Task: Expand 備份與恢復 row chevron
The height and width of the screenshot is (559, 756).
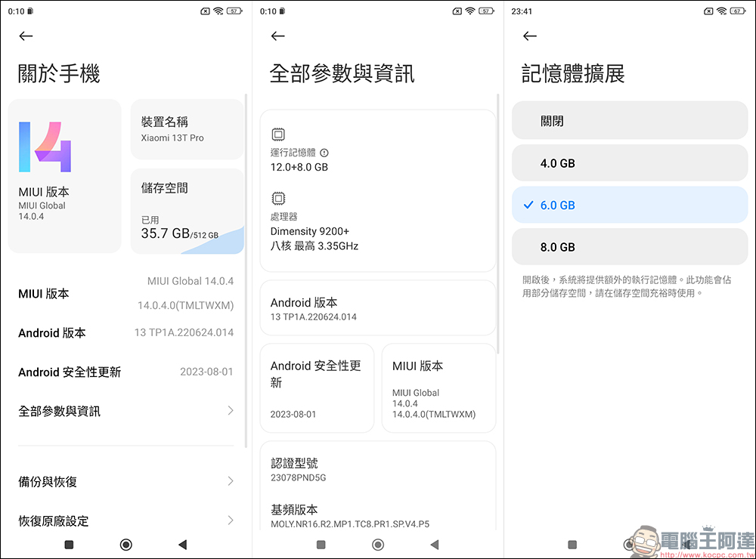Action: point(231,481)
